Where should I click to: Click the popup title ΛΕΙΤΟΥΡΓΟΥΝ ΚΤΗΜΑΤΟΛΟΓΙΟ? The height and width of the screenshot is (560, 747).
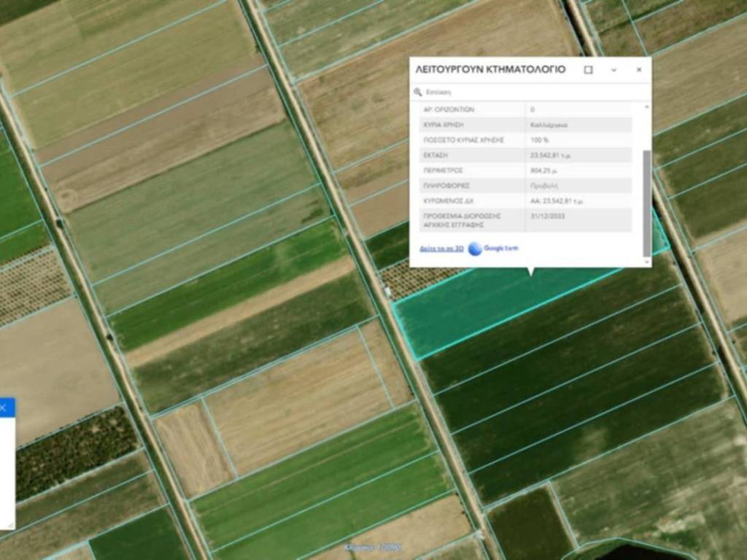(490, 70)
